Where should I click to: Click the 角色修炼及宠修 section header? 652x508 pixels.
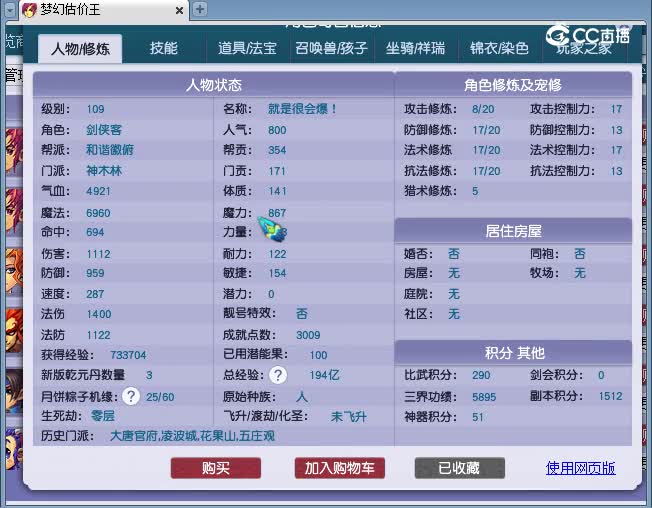513,85
